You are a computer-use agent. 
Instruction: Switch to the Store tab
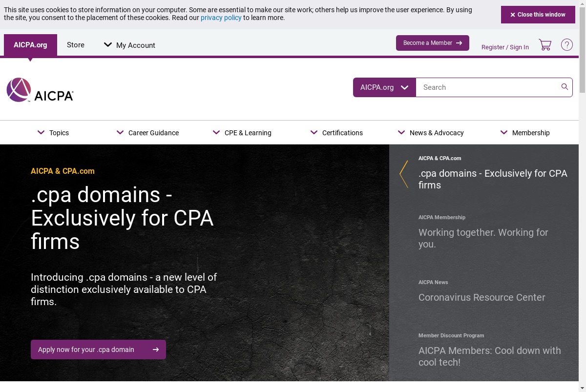point(76,45)
